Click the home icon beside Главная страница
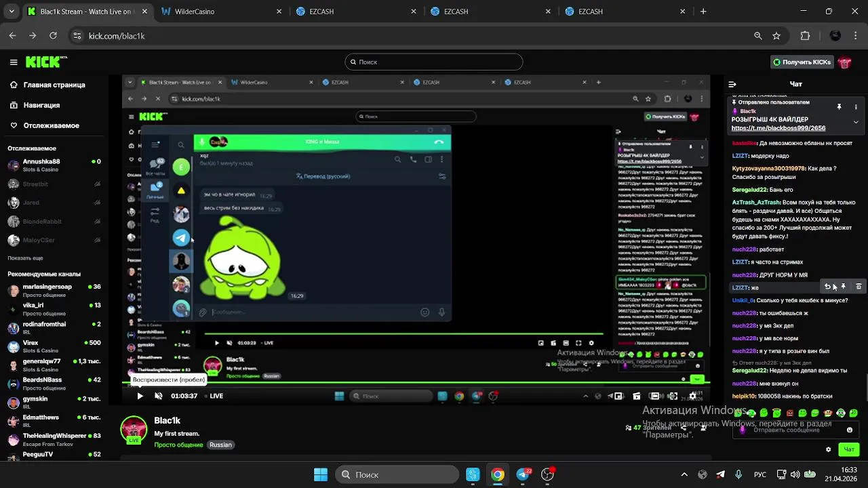868x488 pixels. [14, 85]
